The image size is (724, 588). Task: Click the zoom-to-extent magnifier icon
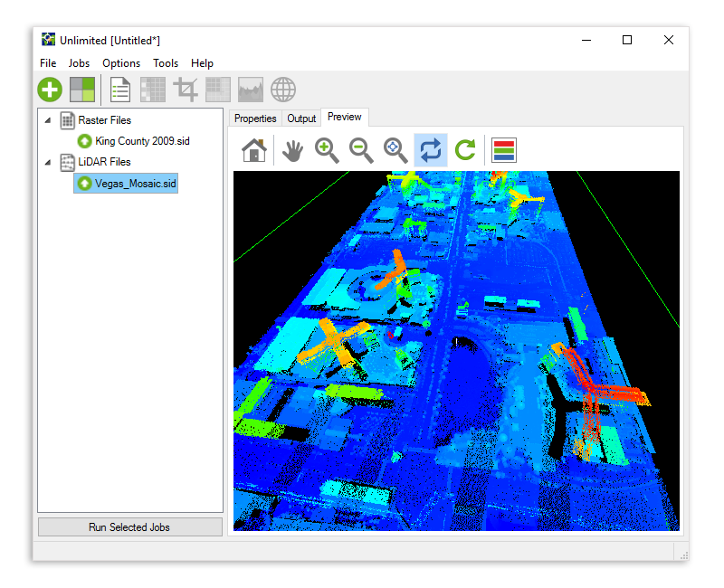click(x=395, y=150)
